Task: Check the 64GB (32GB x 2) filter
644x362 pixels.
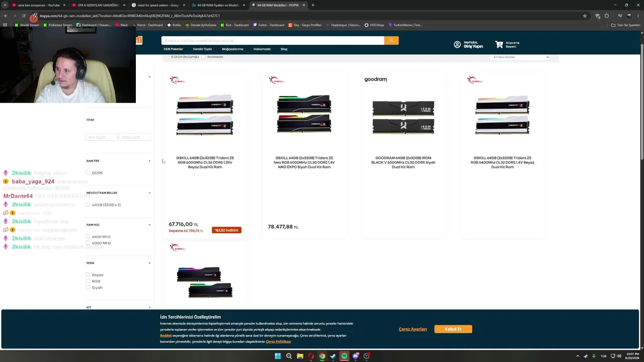Action: click(88, 205)
